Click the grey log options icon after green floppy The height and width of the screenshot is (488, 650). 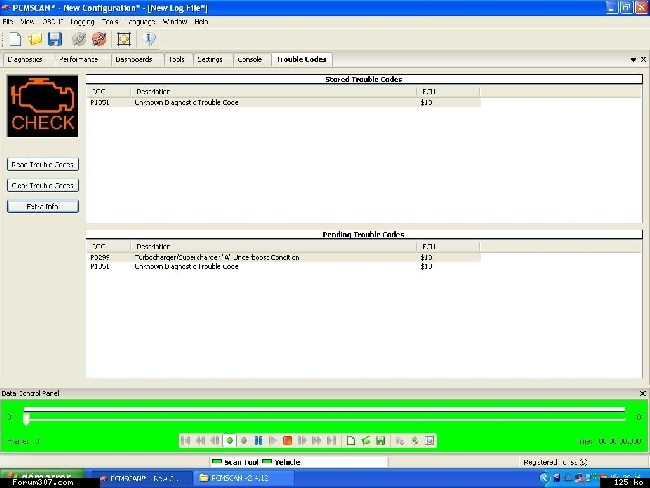click(x=400, y=440)
